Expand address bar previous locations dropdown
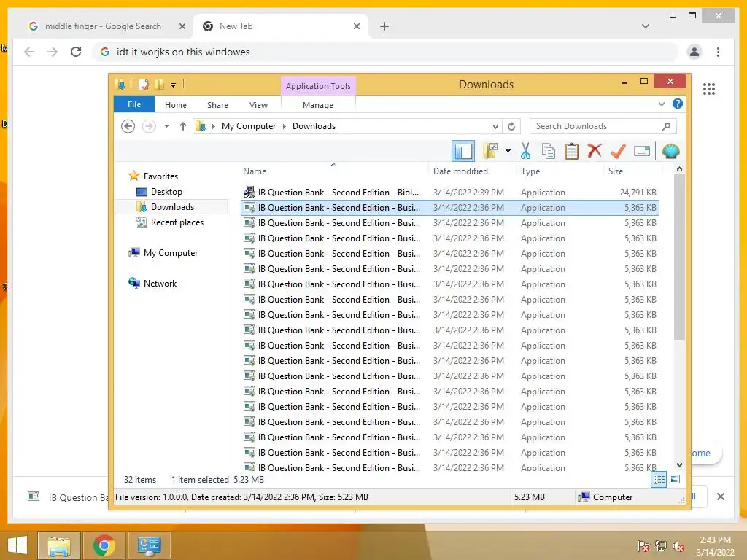The height and width of the screenshot is (560, 747). pos(495,126)
